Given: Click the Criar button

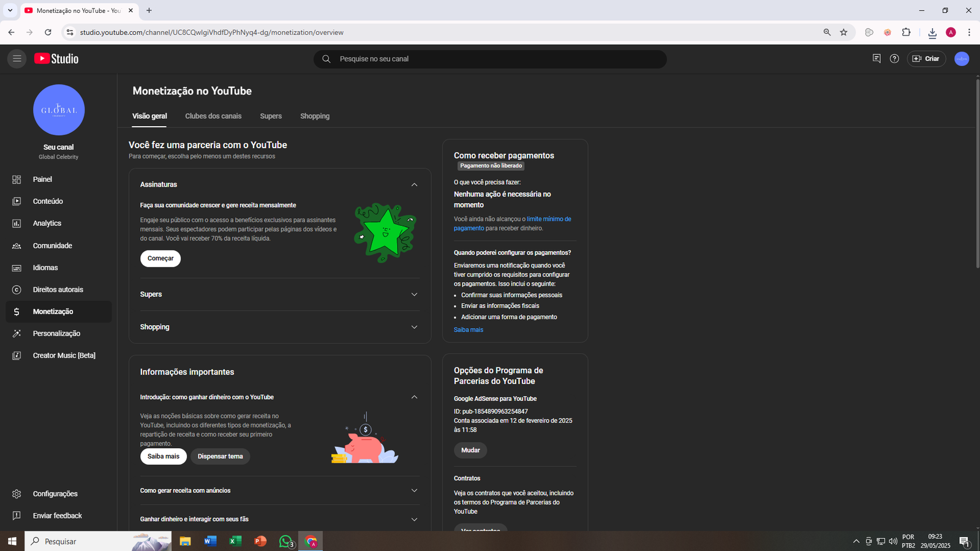Looking at the screenshot, I should pos(926,59).
